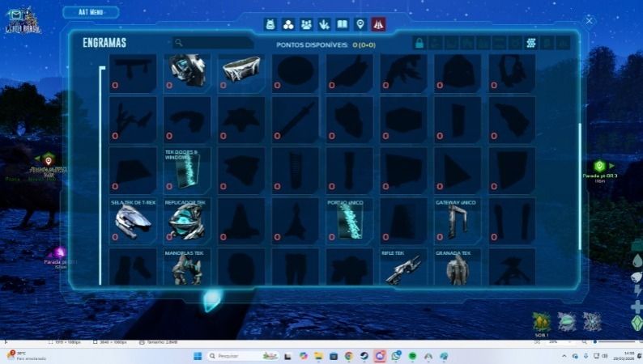Open the open-book tab
The width and height of the screenshot is (643, 364).
pyautogui.click(x=343, y=24)
